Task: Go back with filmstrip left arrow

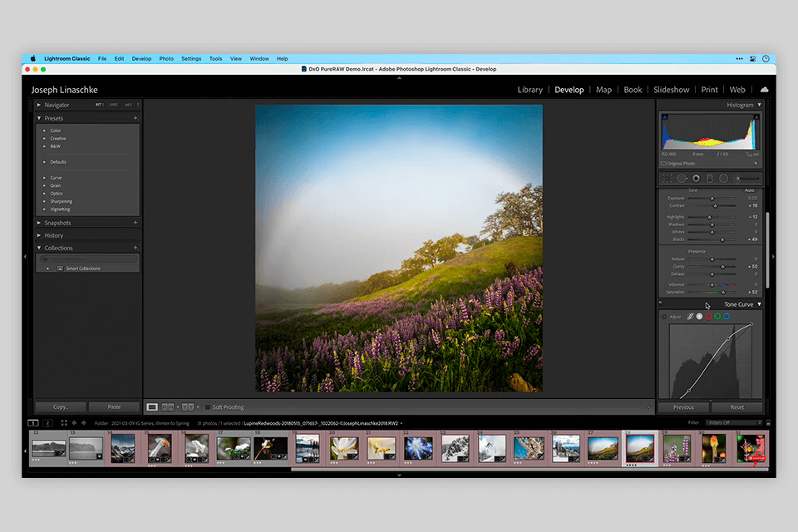Action: 74,423
